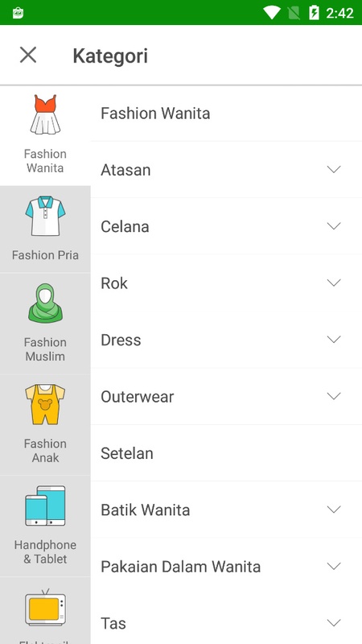
Task: Expand the Atasan subcategory chevron
Action: [x=334, y=169]
